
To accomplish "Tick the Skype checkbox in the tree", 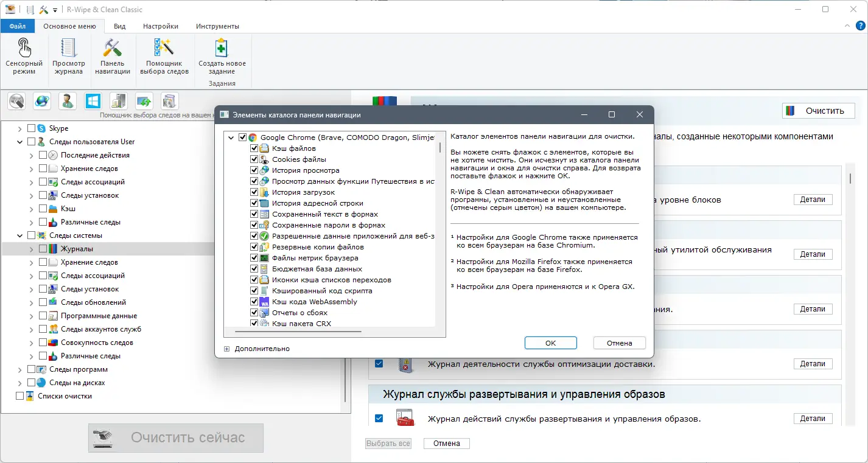I will click(31, 128).
